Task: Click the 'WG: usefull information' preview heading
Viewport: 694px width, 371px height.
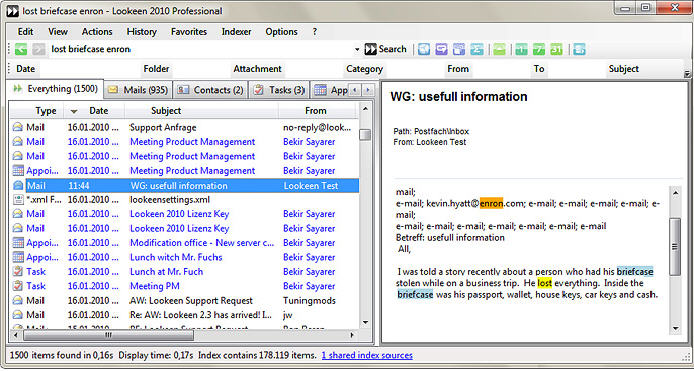Action: (459, 97)
